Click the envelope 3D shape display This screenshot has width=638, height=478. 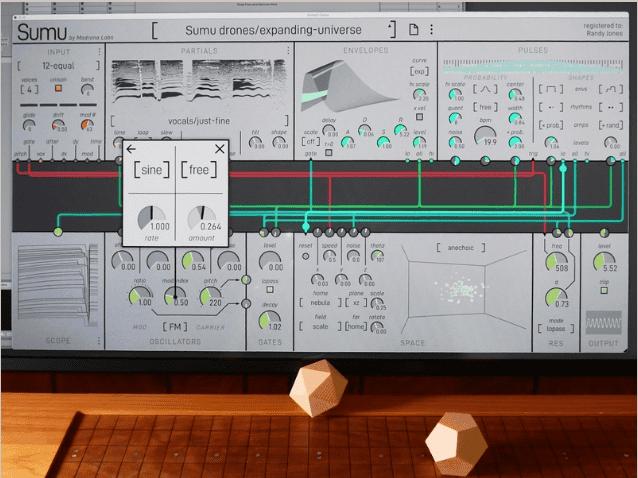click(349, 86)
